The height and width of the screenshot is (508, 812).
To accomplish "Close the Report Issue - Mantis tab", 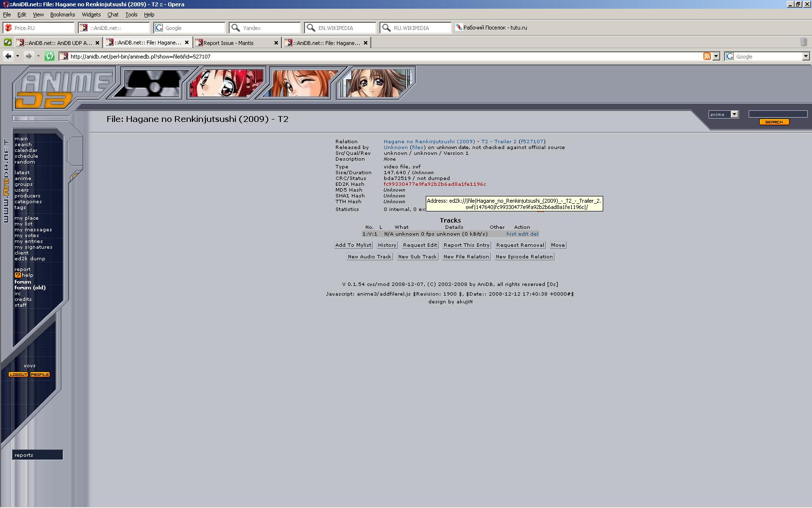I will (276, 43).
